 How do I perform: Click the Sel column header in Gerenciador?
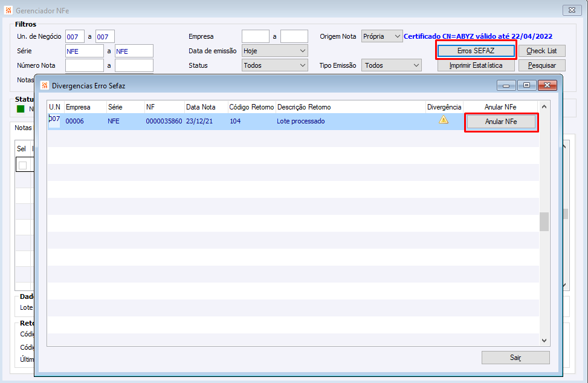(x=21, y=149)
